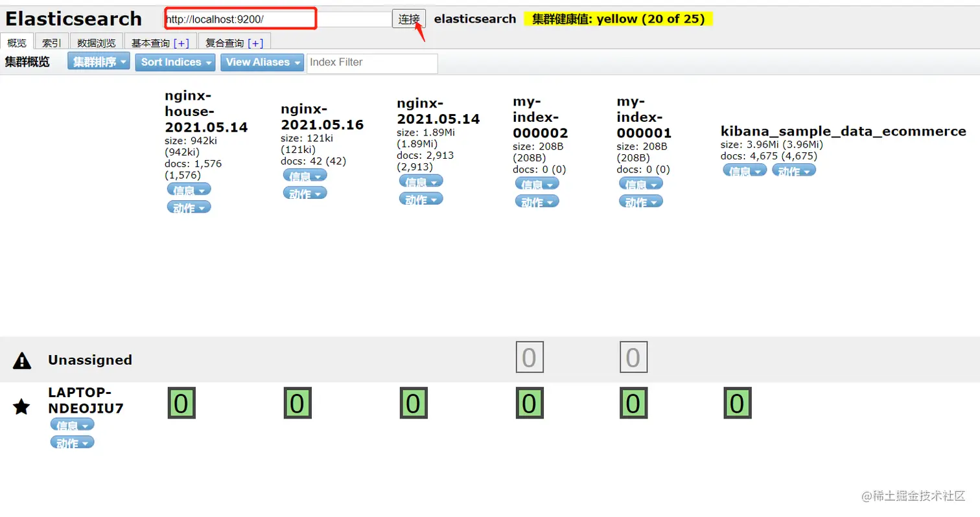Click the kibana_sample_data_ecommerce index name
The height and width of the screenshot is (517, 980).
pyautogui.click(x=843, y=132)
